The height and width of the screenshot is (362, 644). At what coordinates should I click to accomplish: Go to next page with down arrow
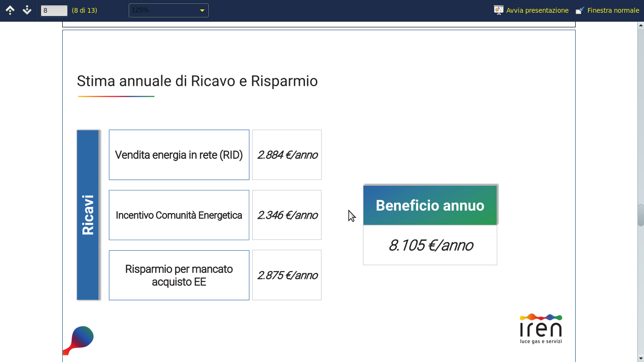[27, 10]
